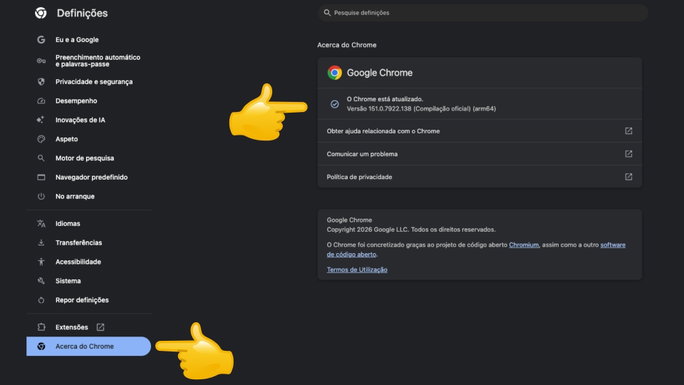
Task: Click the palette icon for Aspeto
Action: [41, 139]
